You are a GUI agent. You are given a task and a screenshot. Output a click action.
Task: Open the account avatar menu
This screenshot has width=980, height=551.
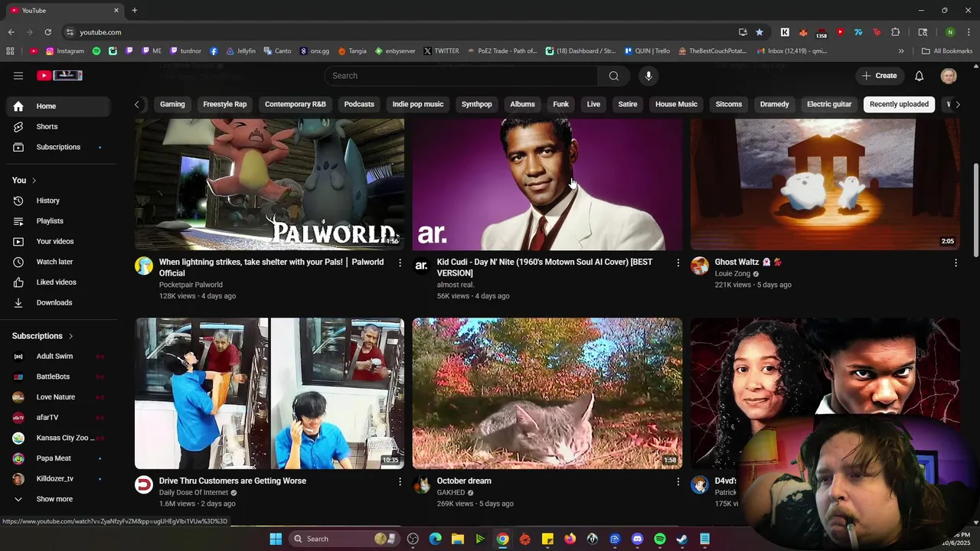(x=949, y=76)
